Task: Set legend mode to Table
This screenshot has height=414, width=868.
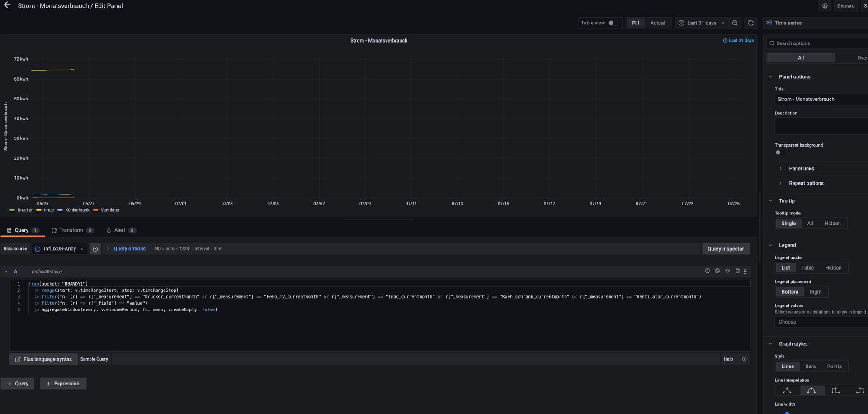Action: [x=807, y=268]
